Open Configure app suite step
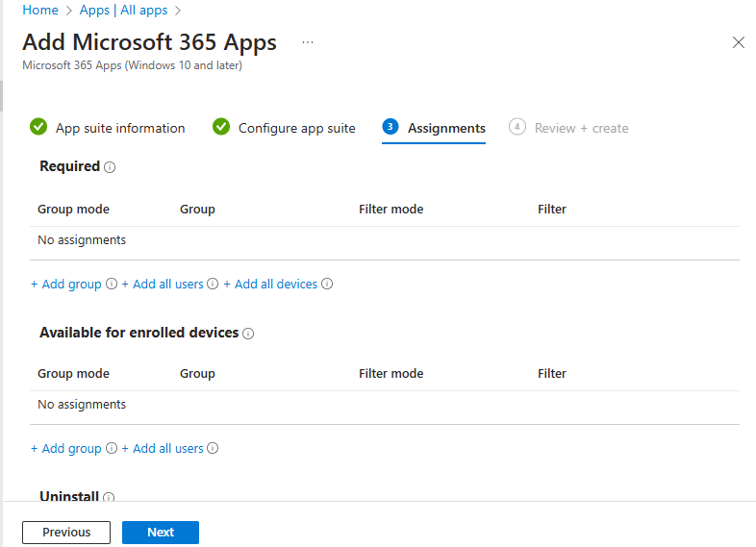The image size is (756, 547). (x=285, y=128)
